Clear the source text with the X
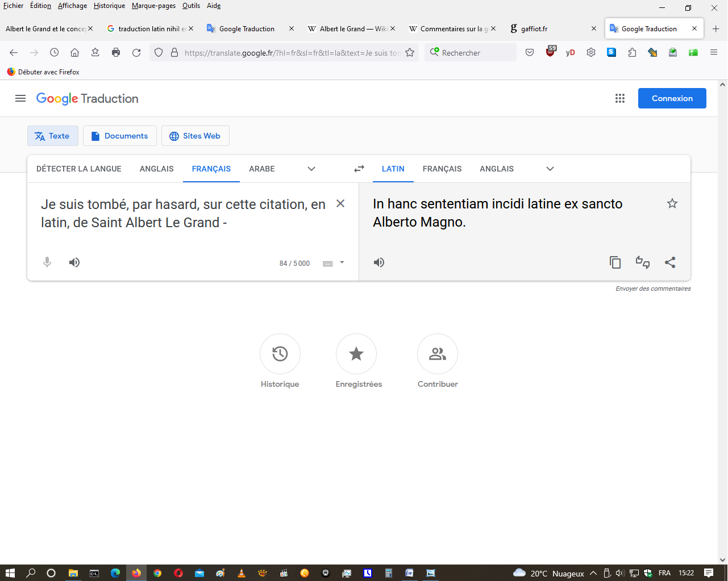The width and height of the screenshot is (728, 581). coord(340,203)
